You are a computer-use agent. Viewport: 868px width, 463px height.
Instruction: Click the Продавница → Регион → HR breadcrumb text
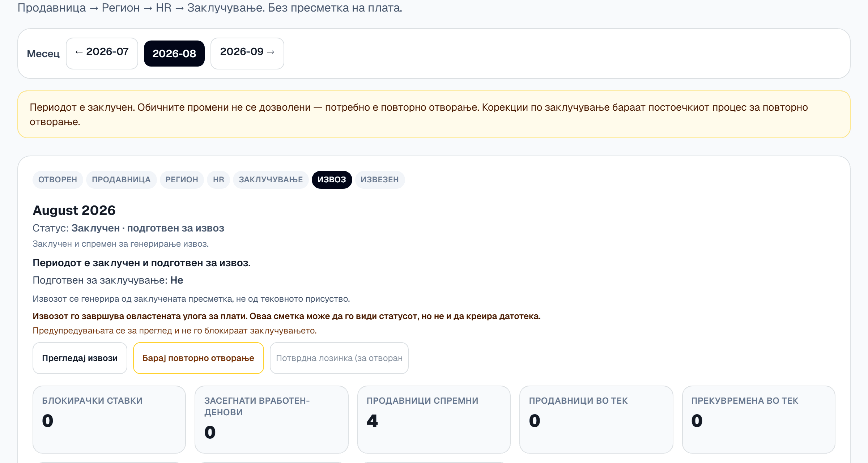210,8
